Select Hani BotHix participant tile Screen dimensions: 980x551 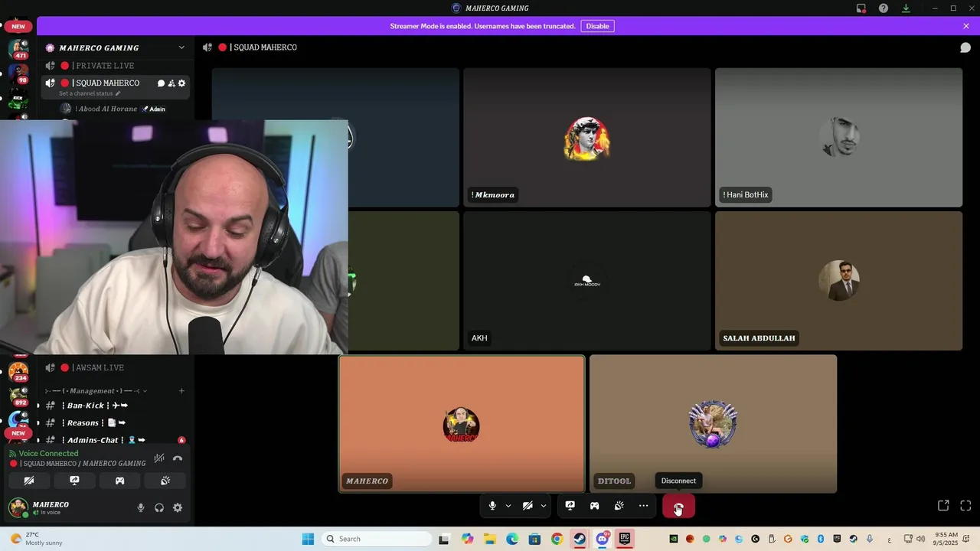(838, 138)
